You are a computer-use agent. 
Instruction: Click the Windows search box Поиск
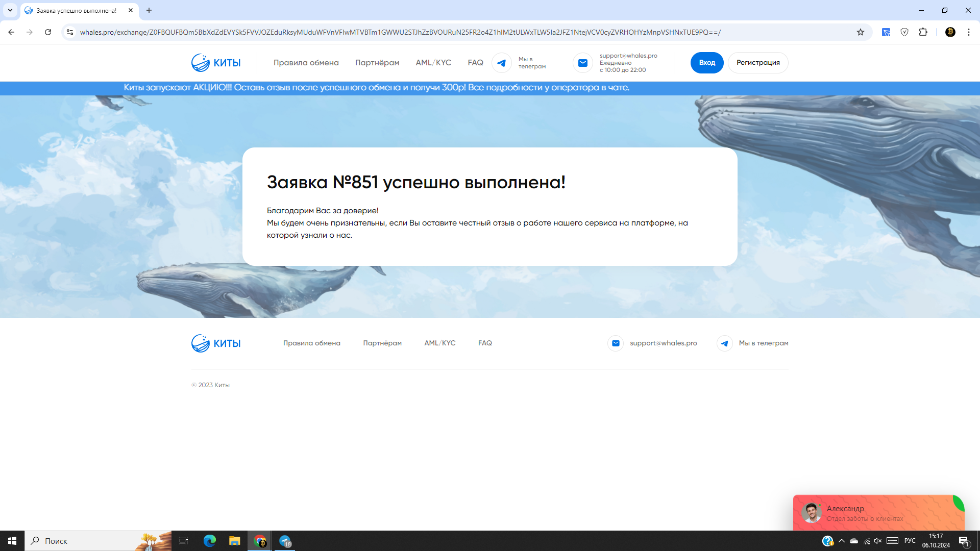(x=98, y=541)
